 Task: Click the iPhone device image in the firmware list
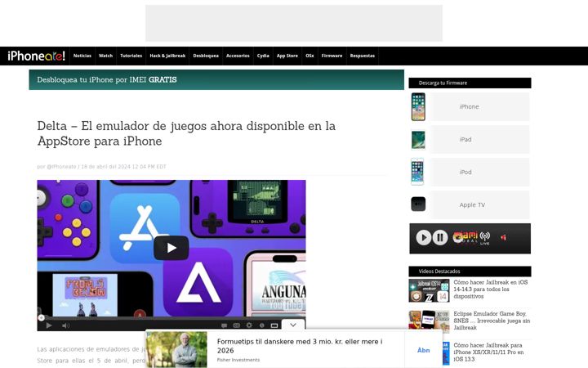click(x=418, y=107)
